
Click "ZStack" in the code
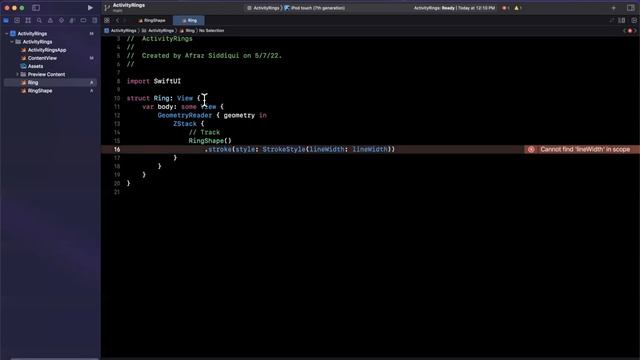coord(184,124)
